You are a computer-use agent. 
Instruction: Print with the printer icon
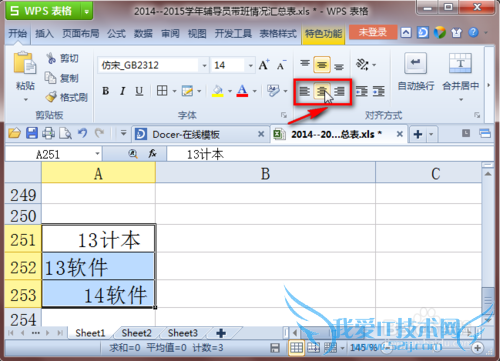click(x=49, y=134)
